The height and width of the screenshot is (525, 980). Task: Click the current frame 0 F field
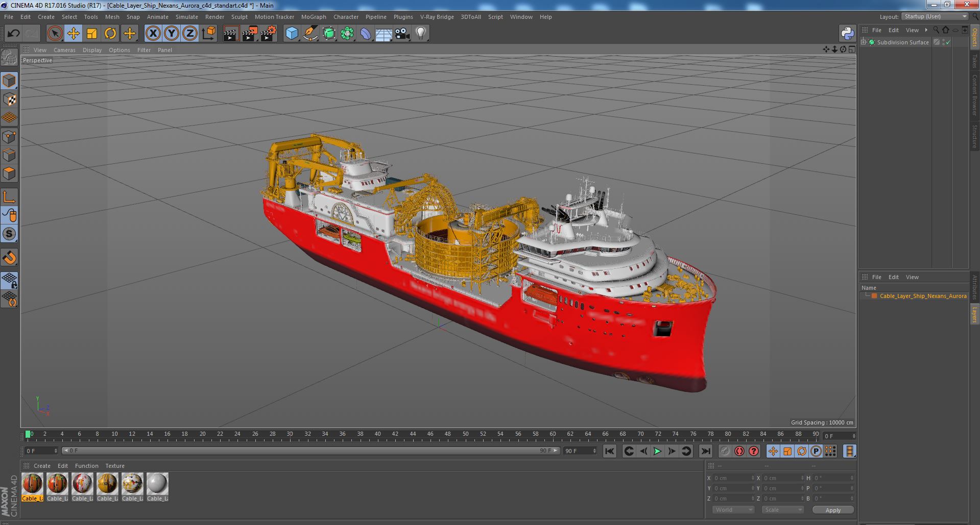[x=41, y=451]
